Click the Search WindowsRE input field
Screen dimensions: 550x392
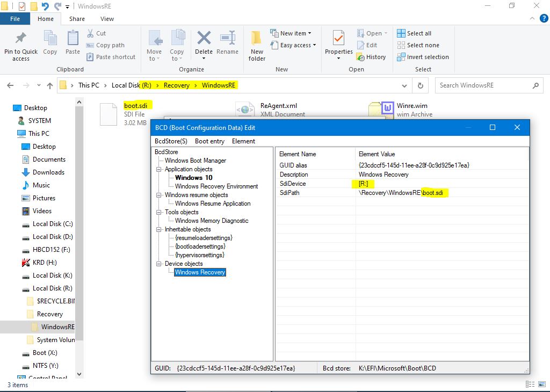(x=483, y=85)
